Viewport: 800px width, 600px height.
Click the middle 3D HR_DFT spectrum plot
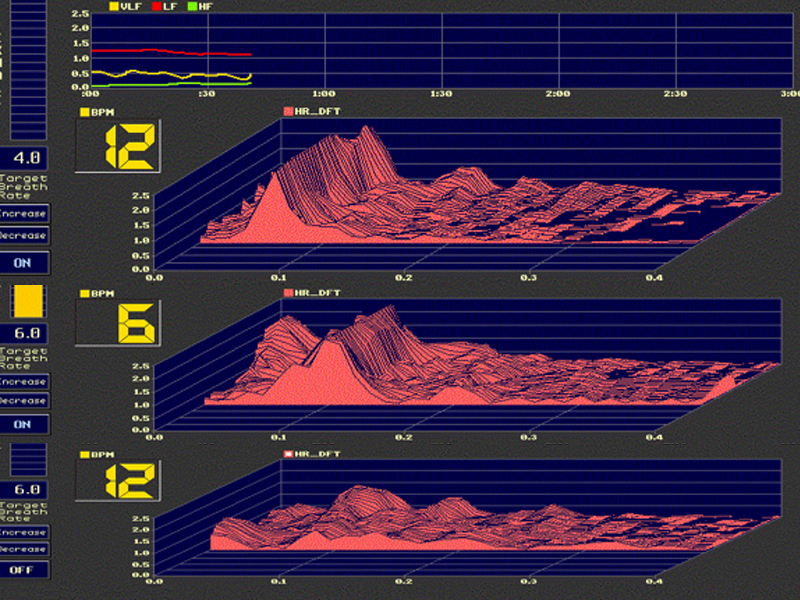tap(467, 365)
